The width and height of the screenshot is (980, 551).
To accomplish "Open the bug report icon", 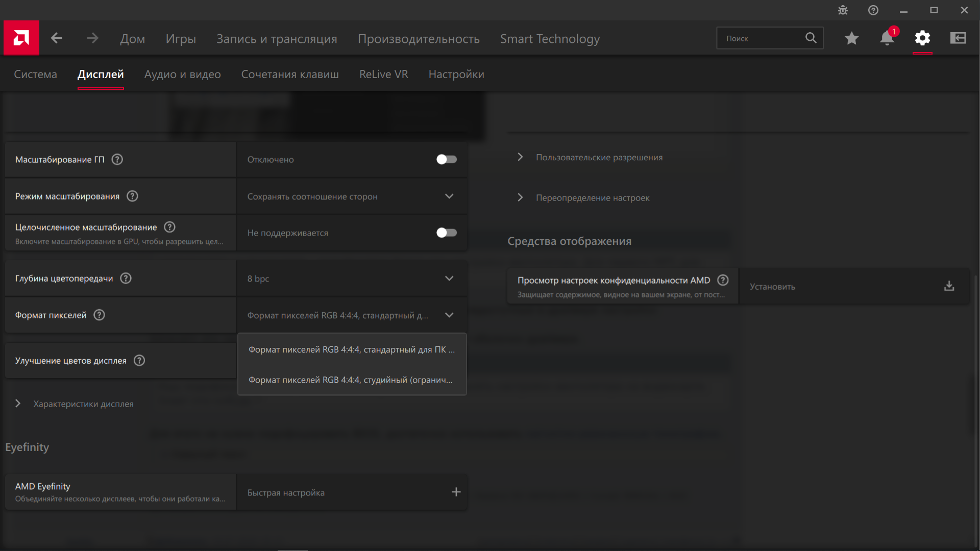I will click(843, 10).
